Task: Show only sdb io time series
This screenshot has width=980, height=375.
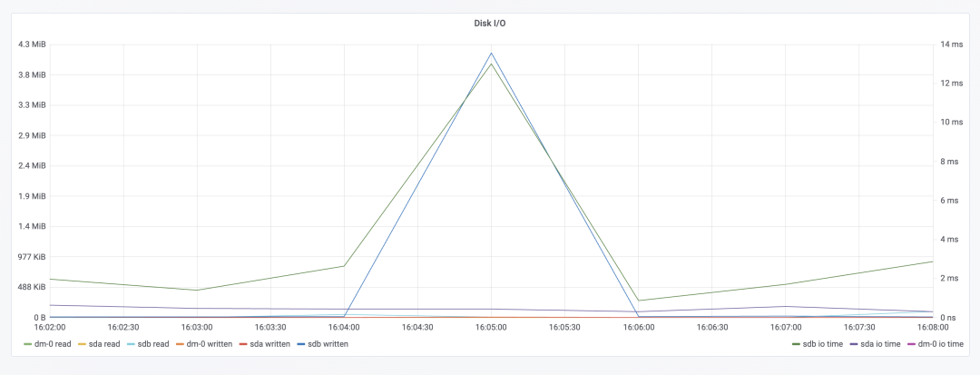Action: (x=824, y=344)
